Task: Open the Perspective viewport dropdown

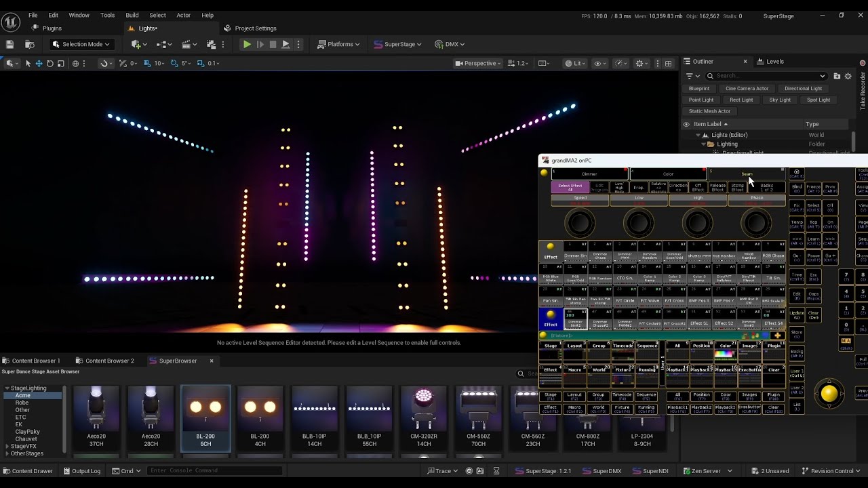Action: click(478, 63)
